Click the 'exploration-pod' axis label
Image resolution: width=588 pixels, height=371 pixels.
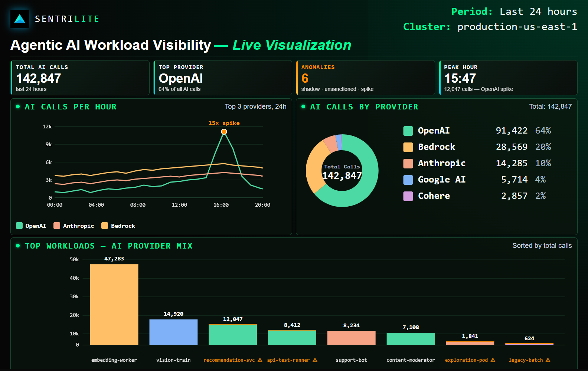coord(466,360)
